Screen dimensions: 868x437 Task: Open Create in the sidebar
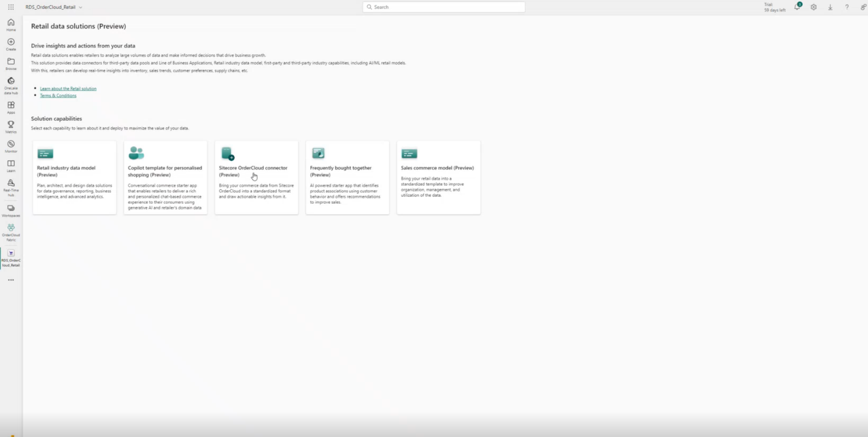click(x=11, y=45)
